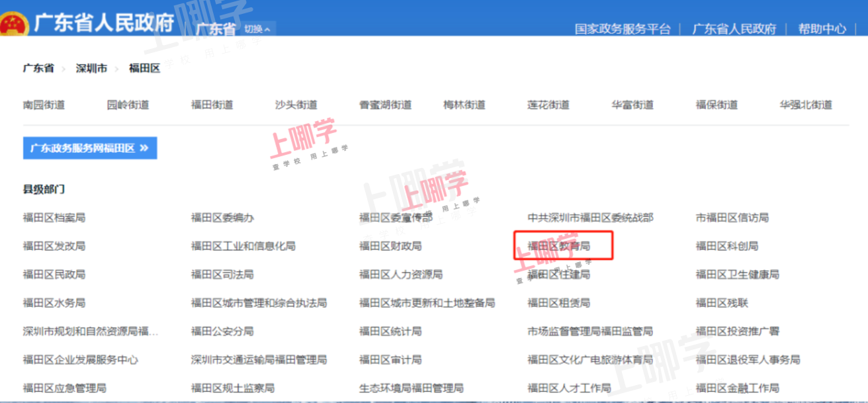Open 福田区委编办 department

[x=222, y=218]
